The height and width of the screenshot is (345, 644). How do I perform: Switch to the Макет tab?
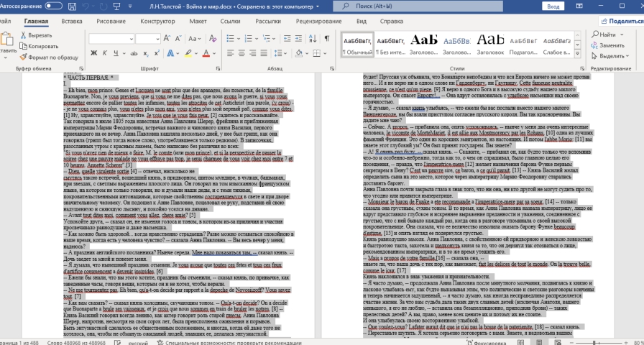[198, 22]
